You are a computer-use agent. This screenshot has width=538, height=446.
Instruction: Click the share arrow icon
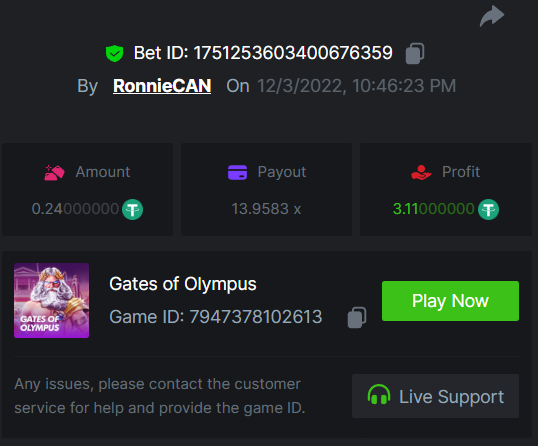click(492, 16)
